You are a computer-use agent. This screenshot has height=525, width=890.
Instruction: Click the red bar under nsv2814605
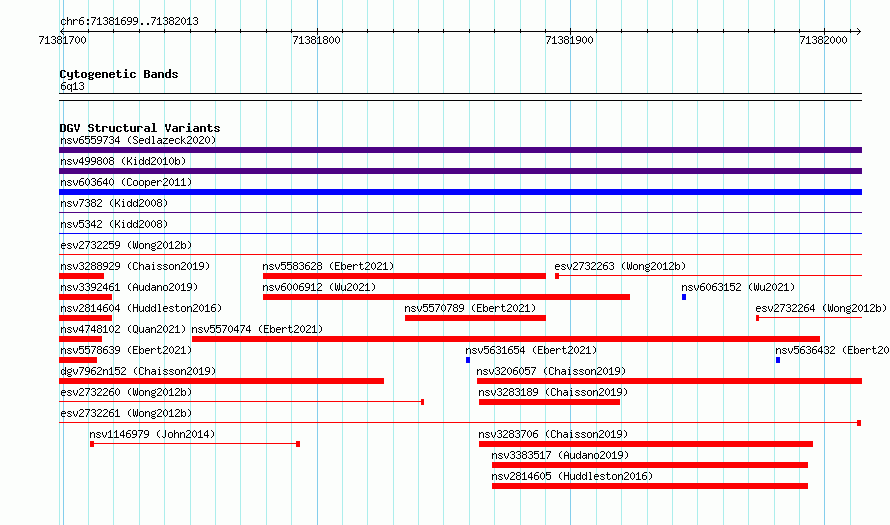pos(650,486)
